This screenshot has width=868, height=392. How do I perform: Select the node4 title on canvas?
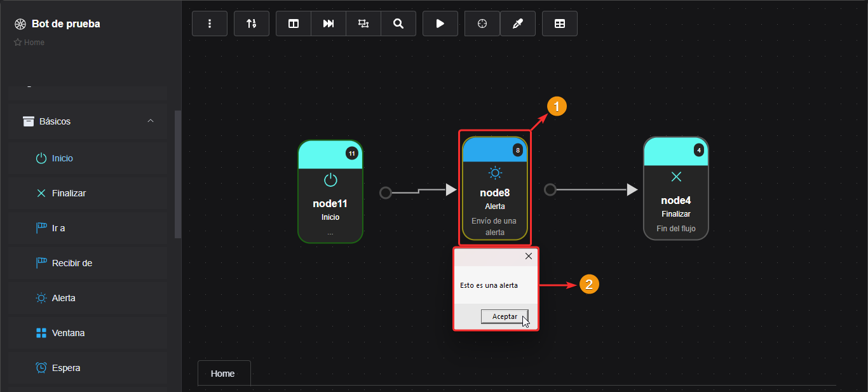[676, 201]
